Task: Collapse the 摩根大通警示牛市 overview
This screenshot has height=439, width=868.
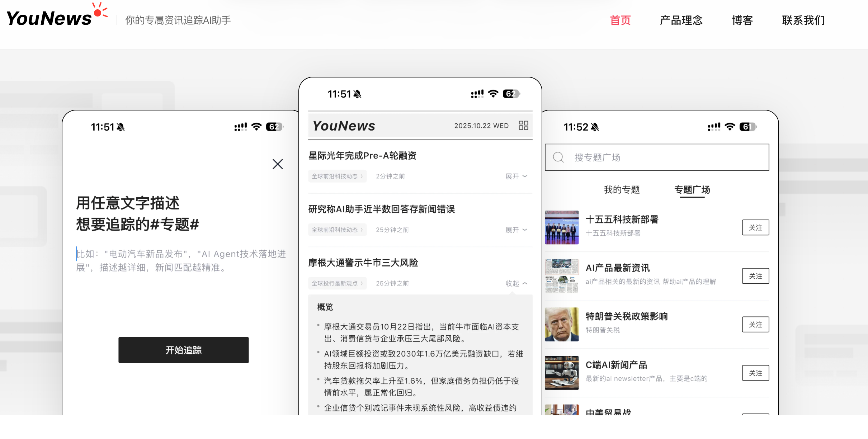Action: pyautogui.click(x=516, y=283)
